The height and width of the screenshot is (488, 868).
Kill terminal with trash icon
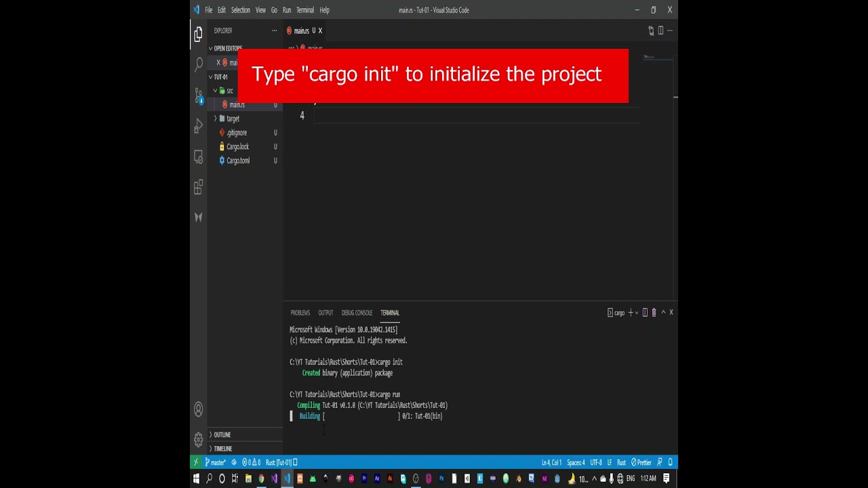click(654, 312)
